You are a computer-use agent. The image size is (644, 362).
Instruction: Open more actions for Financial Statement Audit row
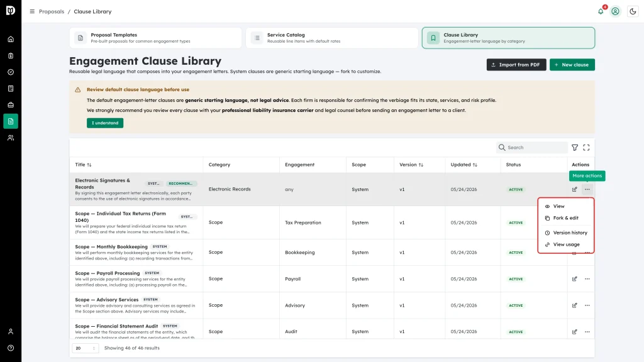(587, 332)
